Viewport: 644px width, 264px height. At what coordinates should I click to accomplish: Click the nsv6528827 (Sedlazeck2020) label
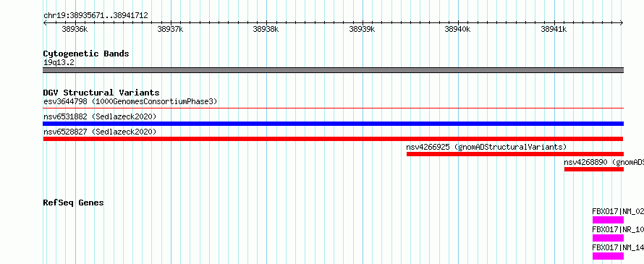coord(100,132)
